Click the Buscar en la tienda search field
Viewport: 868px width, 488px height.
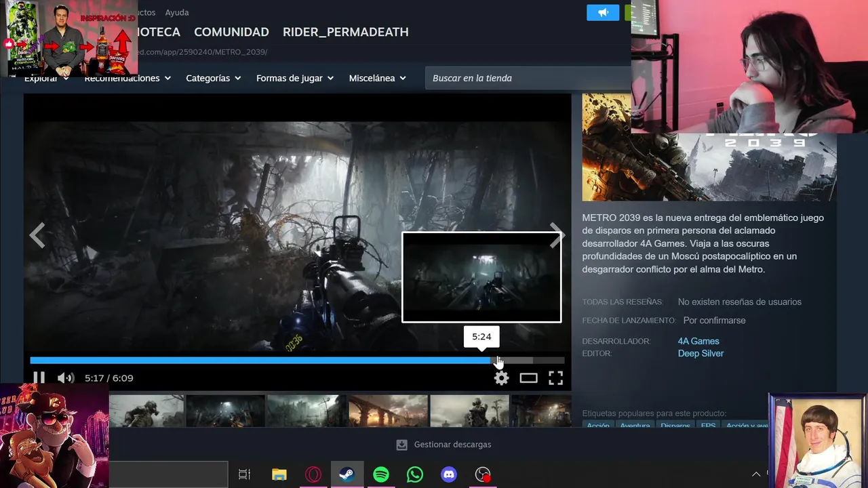(x=528, y=78)
